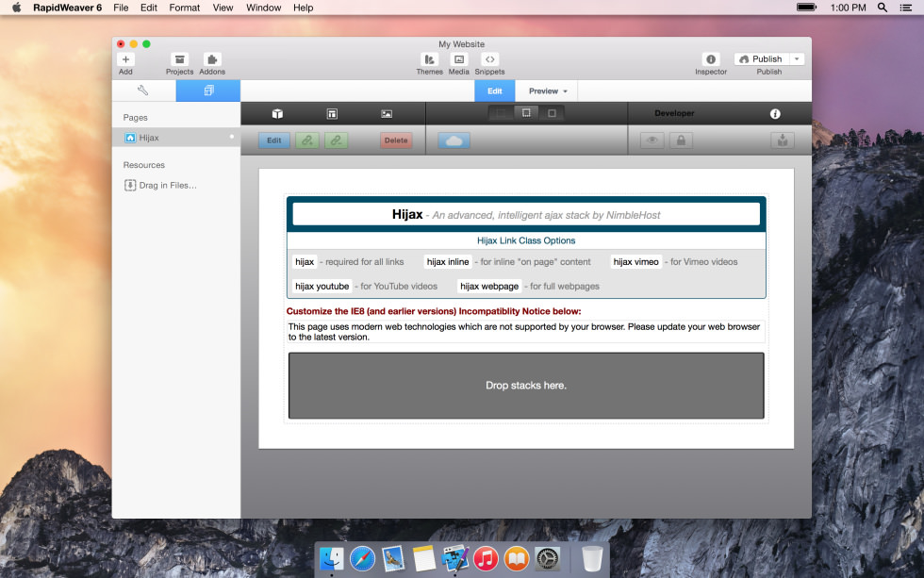Select the Hijax page

pyautogui.click(x=176, y=138)
